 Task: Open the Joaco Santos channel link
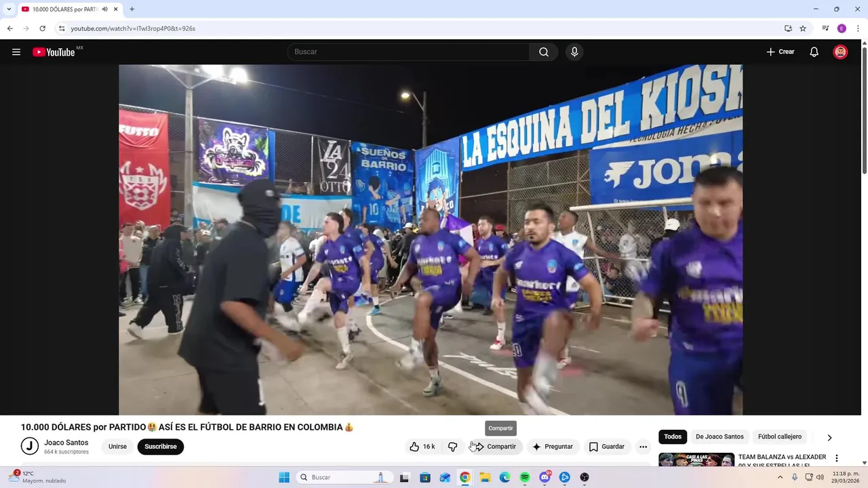tap(66, 443)
